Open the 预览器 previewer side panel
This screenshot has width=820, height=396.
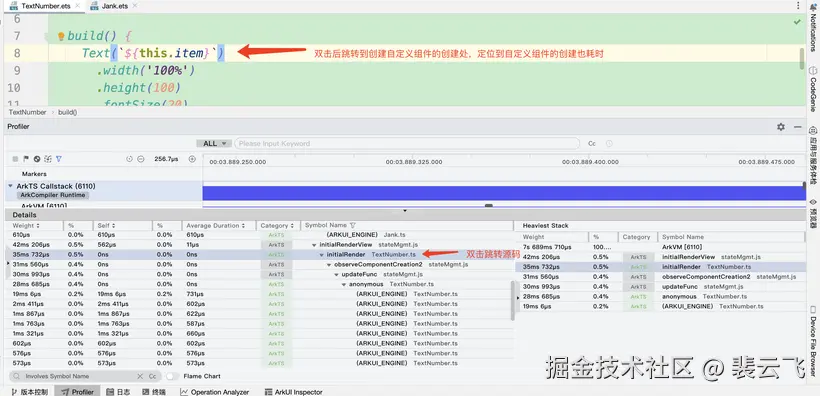pyautogui.click(x=813, y=214)
